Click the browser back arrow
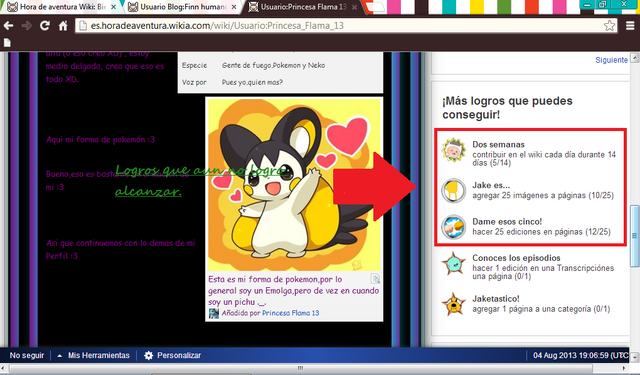 pos(8,26)
